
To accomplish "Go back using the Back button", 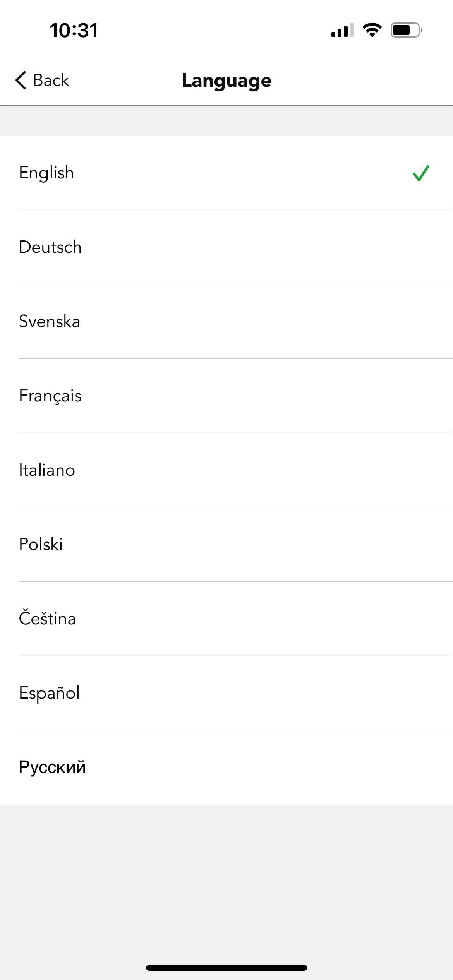I will click(x=42, y=80).
